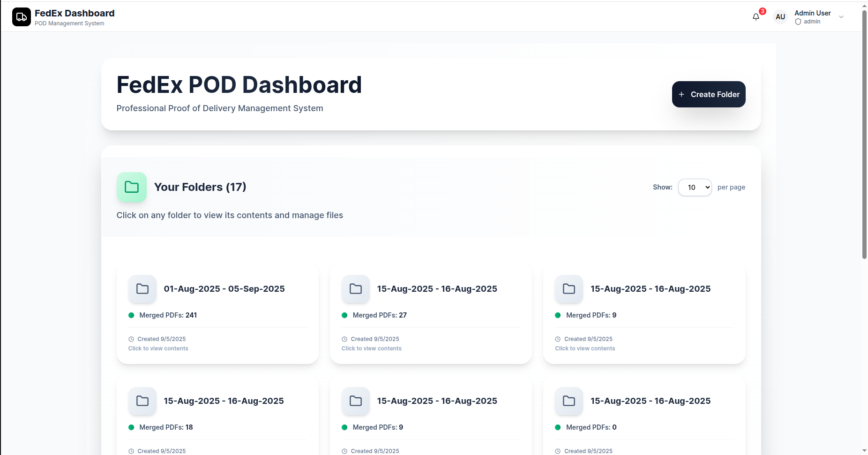Click the Admin User name label

click(x=812, y=13)
